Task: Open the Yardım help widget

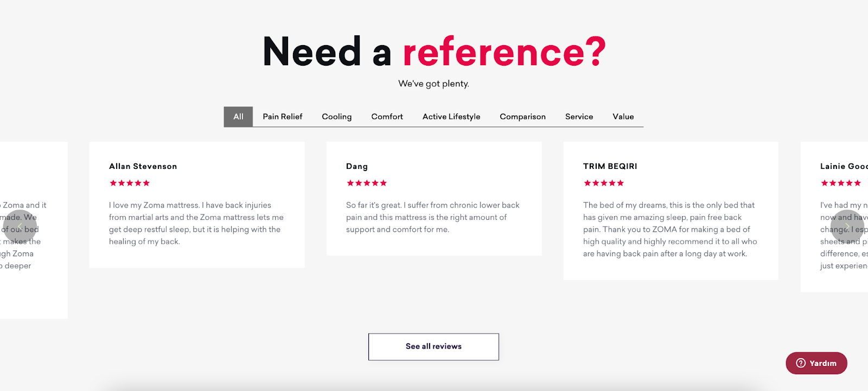Action: coord(816,363)
